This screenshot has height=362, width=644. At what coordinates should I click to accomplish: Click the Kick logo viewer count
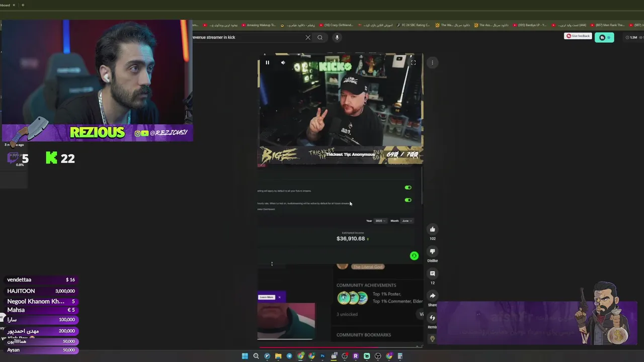pos(51,158)
